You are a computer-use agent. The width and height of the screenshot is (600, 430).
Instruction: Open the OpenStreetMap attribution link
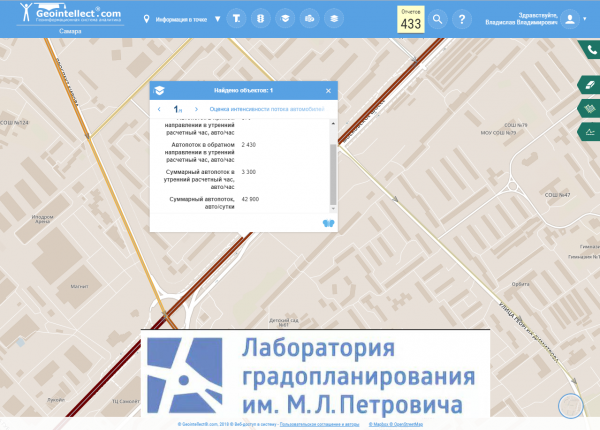click(406, 424)
